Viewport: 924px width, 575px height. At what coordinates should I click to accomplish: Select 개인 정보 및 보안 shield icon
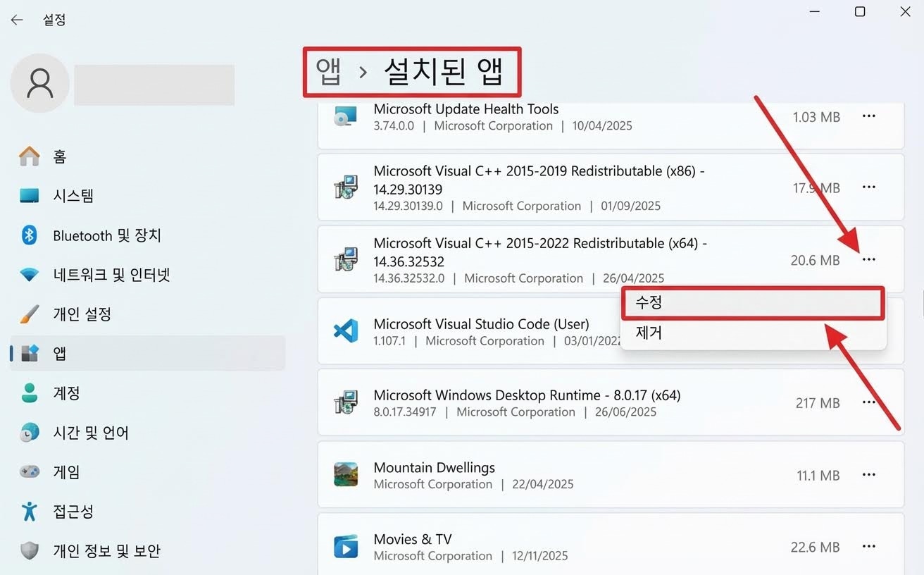tap(29, 551)
